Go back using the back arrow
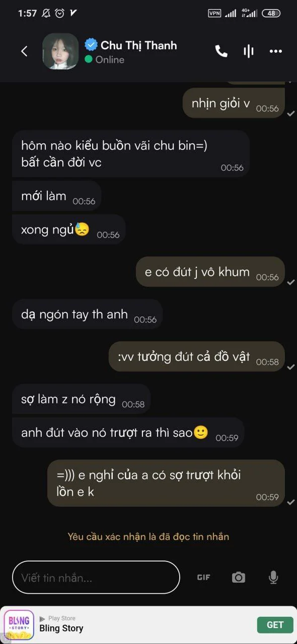This screenshot has width=297, height=644. tap(24, 51)
